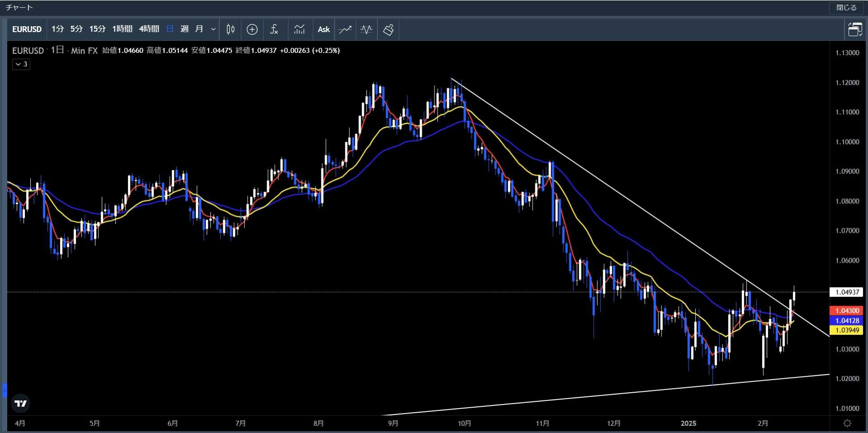
Task: Click the Min FX label in legend
Action: (x=85, y=51)
